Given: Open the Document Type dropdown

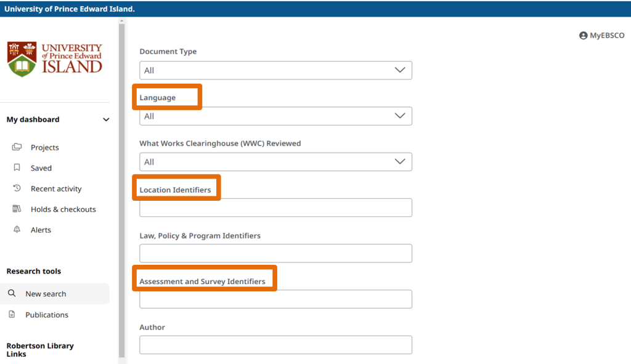Looking at the screenshot, I should (x=275, y=70).
